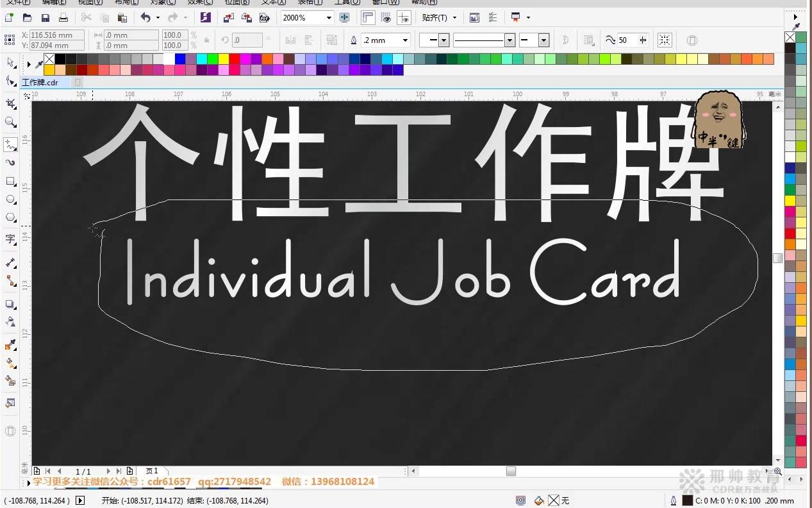The height and width of the screenshot is (508, 812).
Task: Click the Save button on the toolbar
Action: (x=46, y=17)
